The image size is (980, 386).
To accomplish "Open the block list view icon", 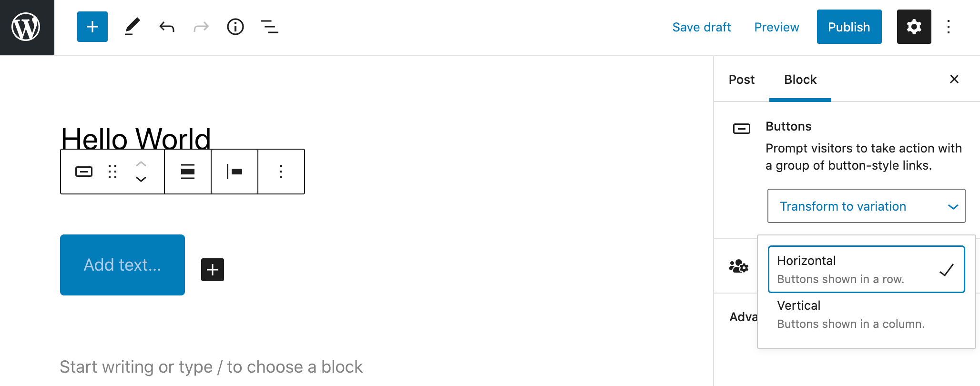I will pos(270,27).
